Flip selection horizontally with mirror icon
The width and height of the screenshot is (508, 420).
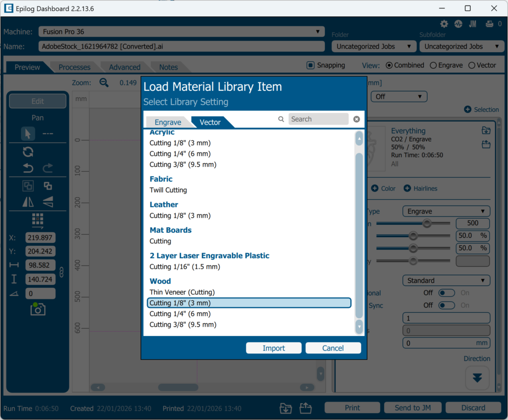point(28,202)
